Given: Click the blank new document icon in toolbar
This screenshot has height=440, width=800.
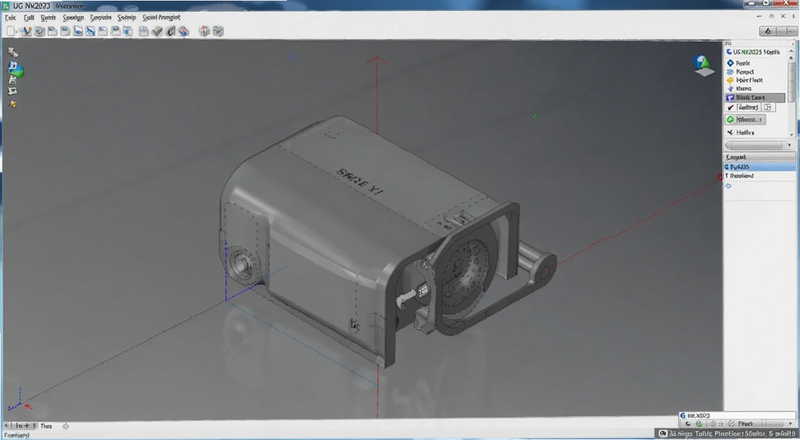Looking at the screenshot, I should (x=11, y=31).
